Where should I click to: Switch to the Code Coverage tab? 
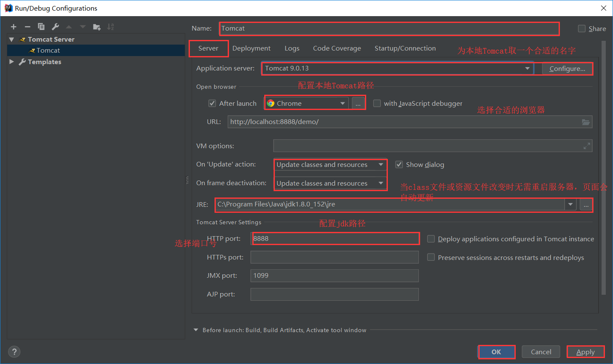pyautogui.click(x=337, y=48)
